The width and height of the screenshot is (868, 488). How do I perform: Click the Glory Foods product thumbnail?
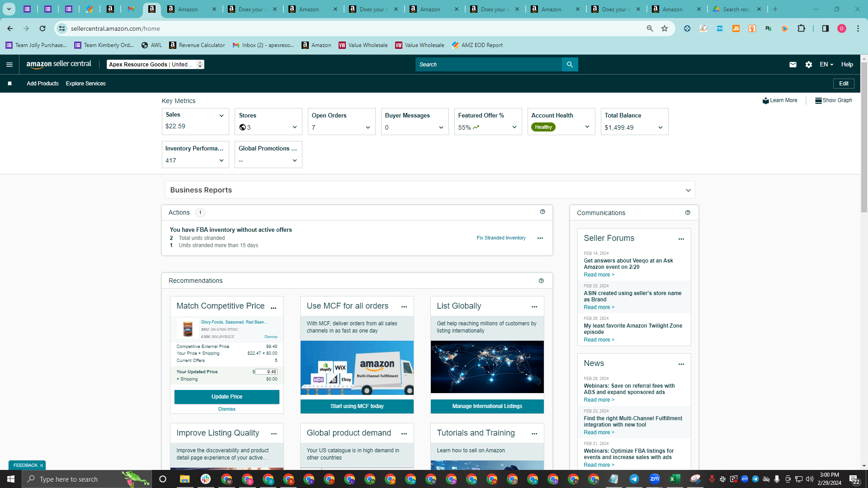point(188,328)
